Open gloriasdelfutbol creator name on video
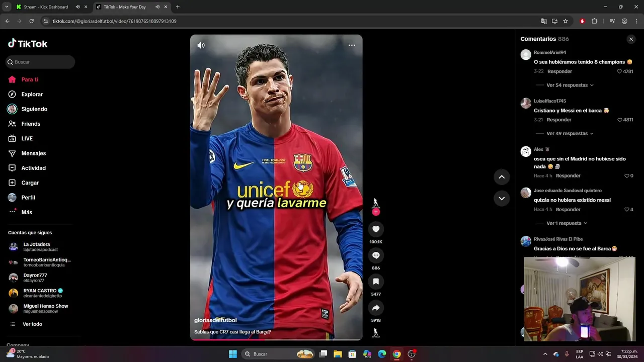The image size is (644, 362). [215, 320]
